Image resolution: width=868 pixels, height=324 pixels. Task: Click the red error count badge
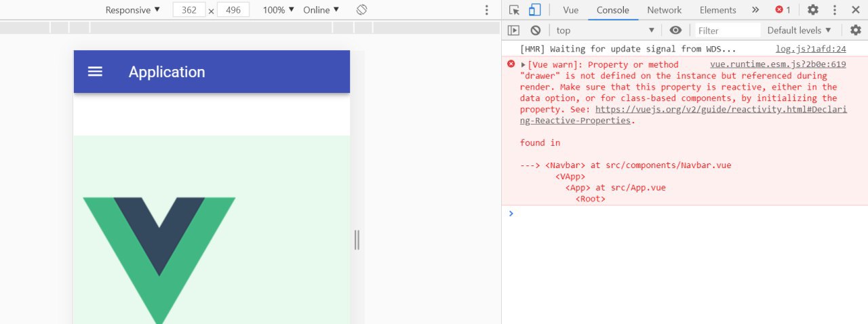783,10
